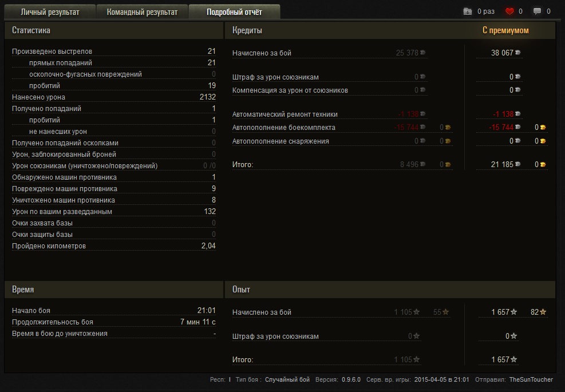Select the Подробный отчёт tab
The width and height of the screenshot is (565, 392).
click(x=234, y=12)
